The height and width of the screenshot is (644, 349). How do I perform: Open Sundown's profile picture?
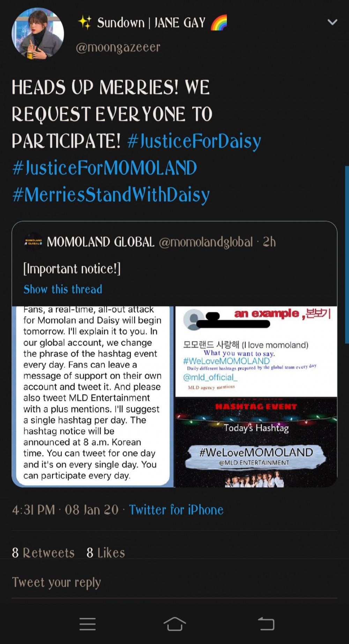click(x=38, y=34)
